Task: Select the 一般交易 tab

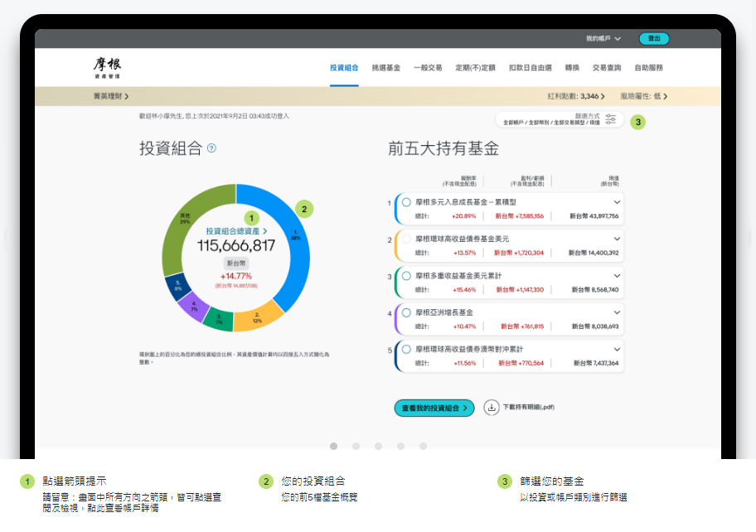Action: tap(428, 68)
